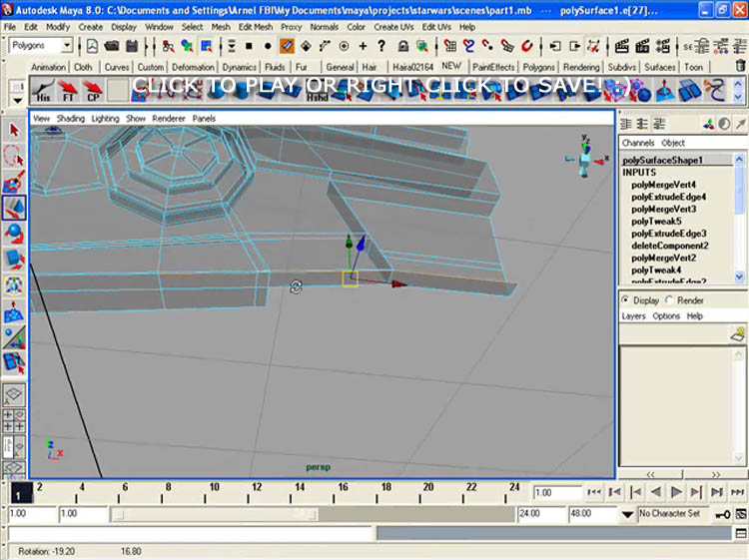This screenshot has width=749, height=560.
Task: Select the arrow Select tool in toolbox
Action: [14, 131]
